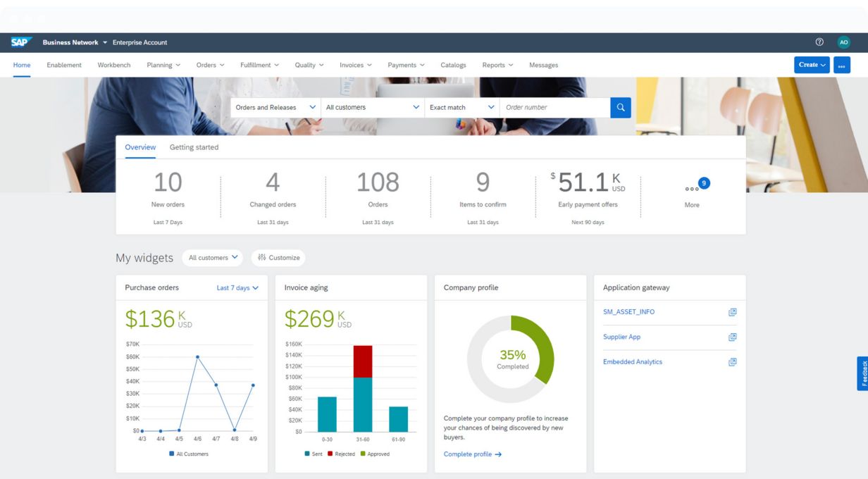Expand the Last 7 days filter
The image size is (868, 479).
point(237,288)
